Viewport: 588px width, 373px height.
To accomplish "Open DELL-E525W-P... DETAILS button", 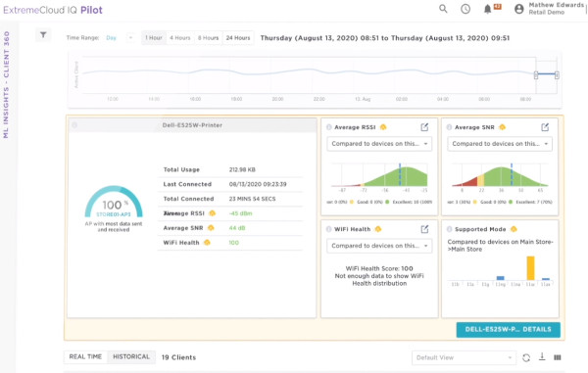I will pyautogui.click(x=508, y=330).
